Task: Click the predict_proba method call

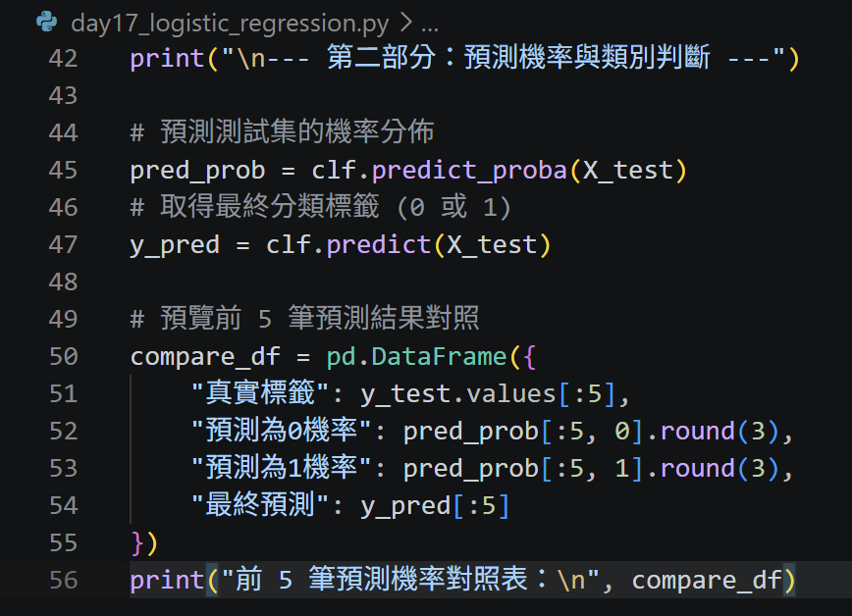Action: click(x=469, y=171)
